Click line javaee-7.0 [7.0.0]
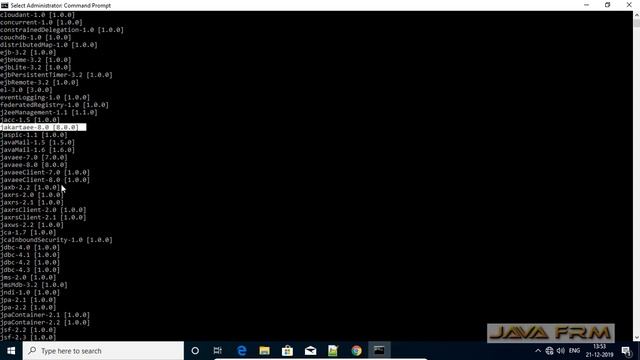This screenshot has width=640, height=360. [x=34, y=157]
